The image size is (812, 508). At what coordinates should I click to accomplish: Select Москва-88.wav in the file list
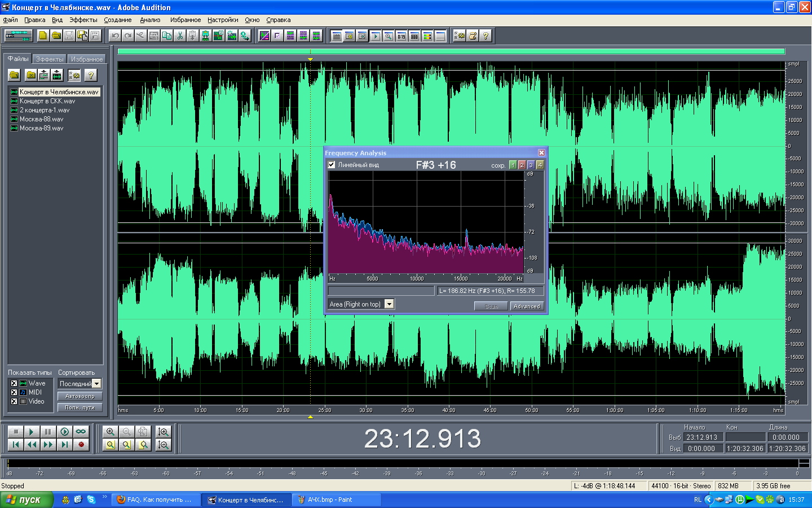click(x=42, y=119)
